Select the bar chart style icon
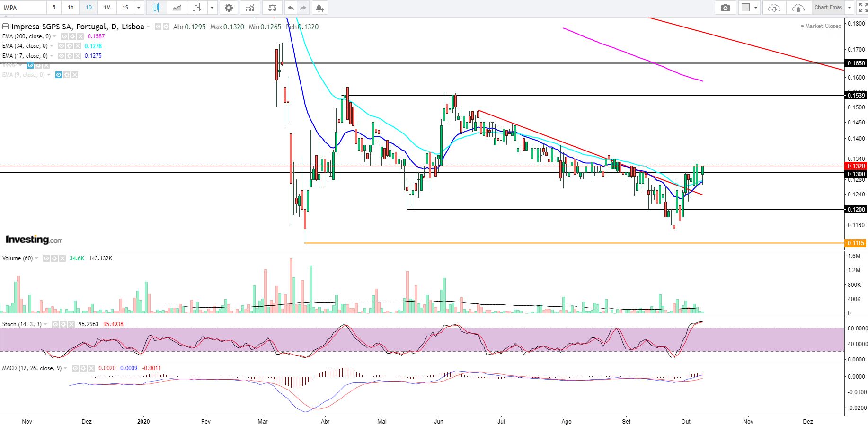868x426 pixels. (x=197, y=8)
